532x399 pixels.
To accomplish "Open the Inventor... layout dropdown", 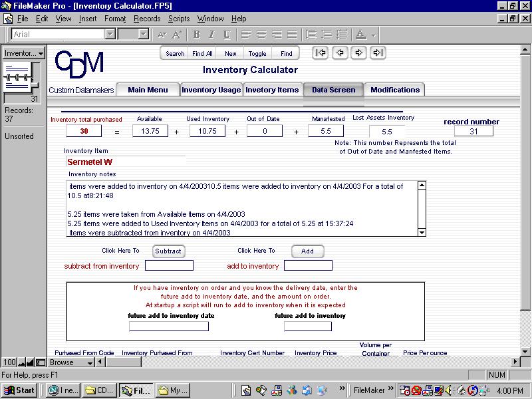I will point(24,53).
